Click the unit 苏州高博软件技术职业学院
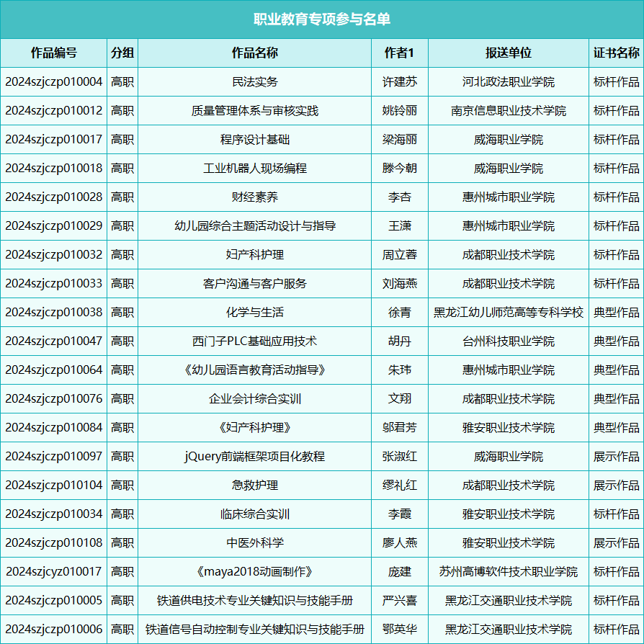This screenshot has height=644, width=644. tap(509, 571)
